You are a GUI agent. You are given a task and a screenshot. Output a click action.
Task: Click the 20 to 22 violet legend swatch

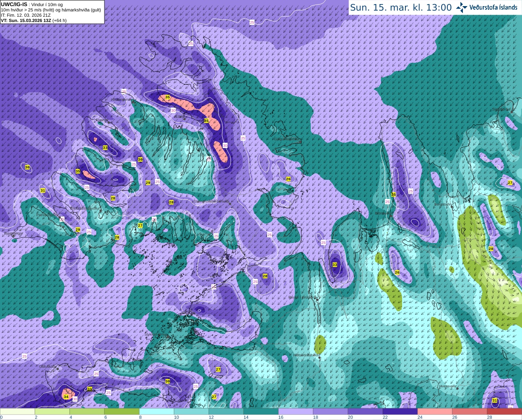pos(366,411)
